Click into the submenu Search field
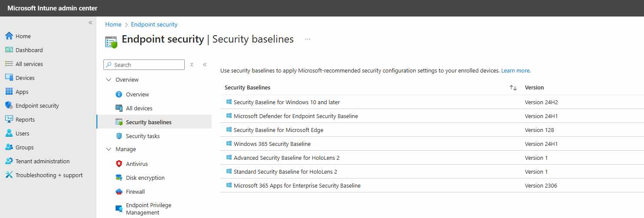Viewport: 644px width, 218px height. point(144,65)
